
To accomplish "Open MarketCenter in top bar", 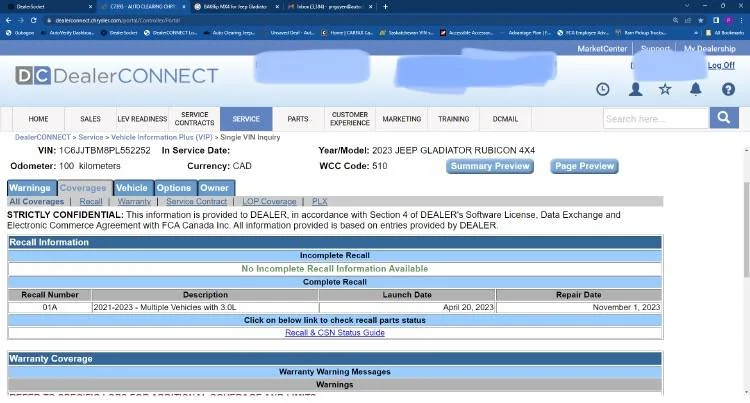I will [x=602, y=49].
